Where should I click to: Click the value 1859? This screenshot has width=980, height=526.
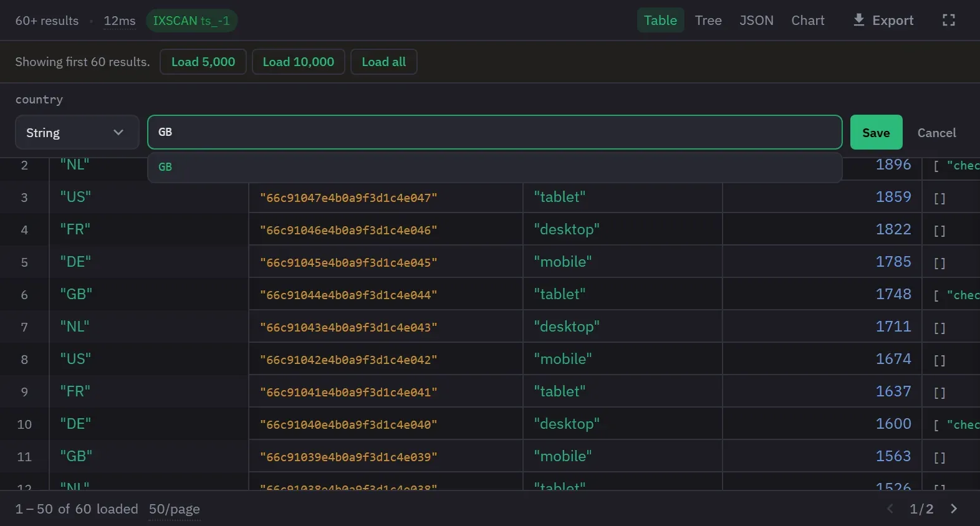coord(893,197)
